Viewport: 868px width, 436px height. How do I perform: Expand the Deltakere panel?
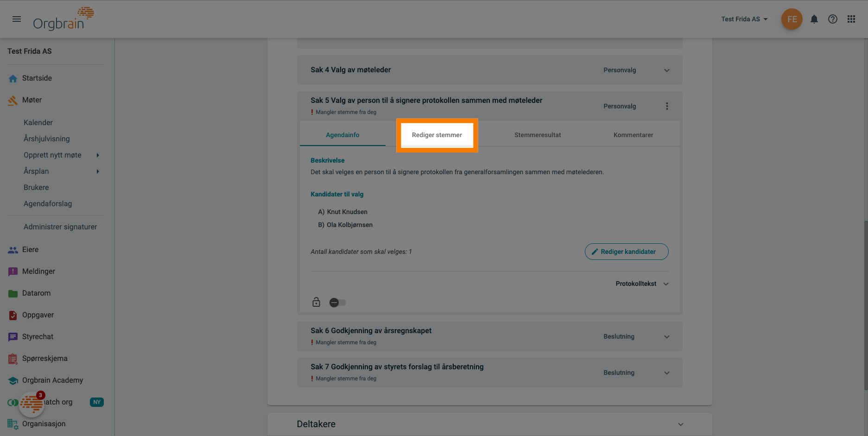click(x=681, y=424)
